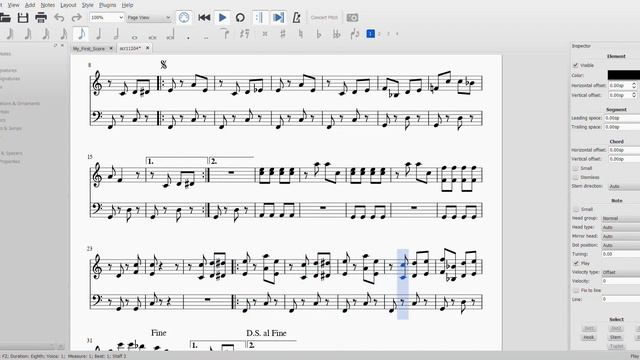Select the quarter note duration
Image resolution: width=640 pixels, height=360 pixels.
[x=98, y=34]
